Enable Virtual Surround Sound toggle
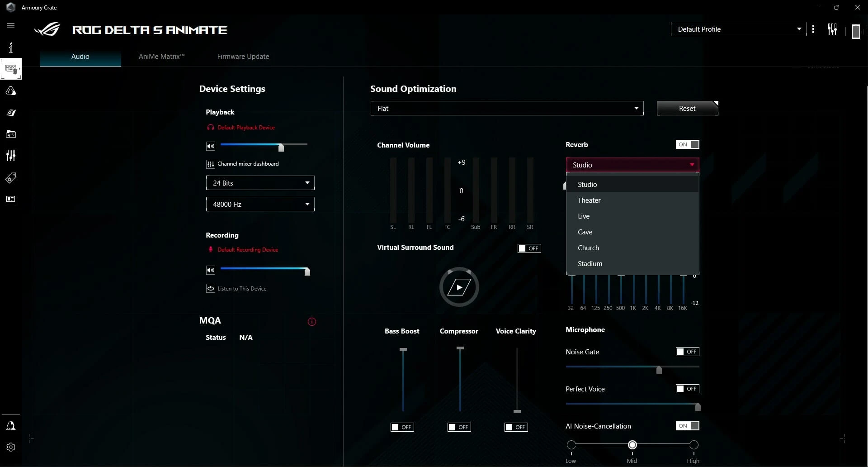868x467 pixels. pyautogui.click(x=529, y=248)
